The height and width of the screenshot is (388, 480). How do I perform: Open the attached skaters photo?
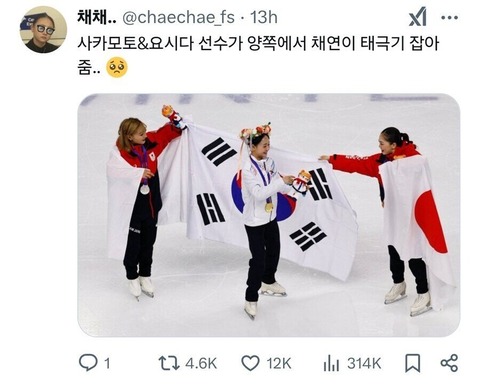tap(269, 215)
